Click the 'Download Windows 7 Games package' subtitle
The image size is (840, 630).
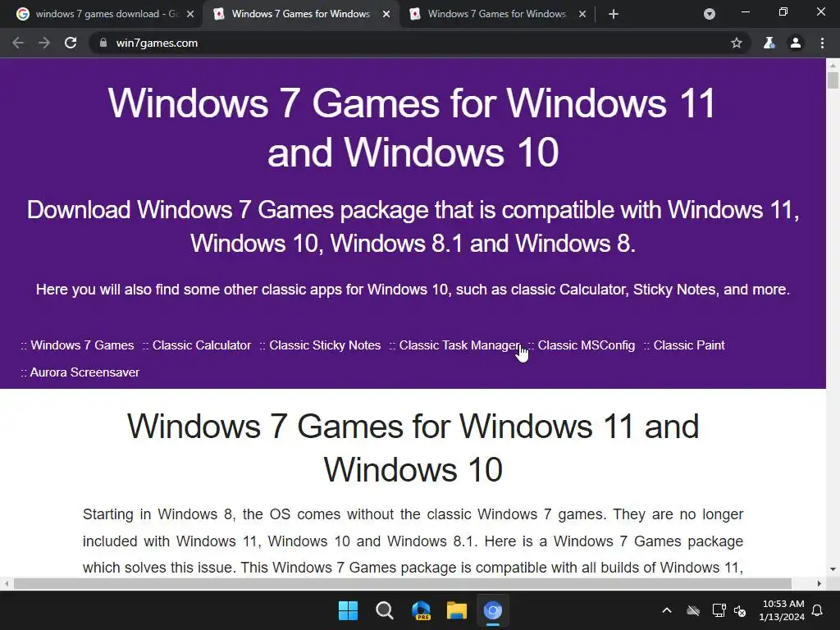pyautogui.click(x=413, y=226)
